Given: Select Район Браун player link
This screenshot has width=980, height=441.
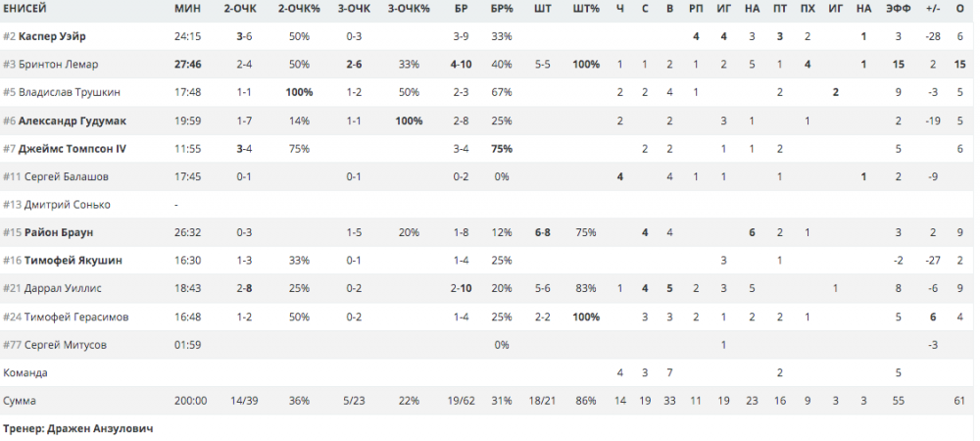Looking at the screenshot, I should tap(59, 233).
